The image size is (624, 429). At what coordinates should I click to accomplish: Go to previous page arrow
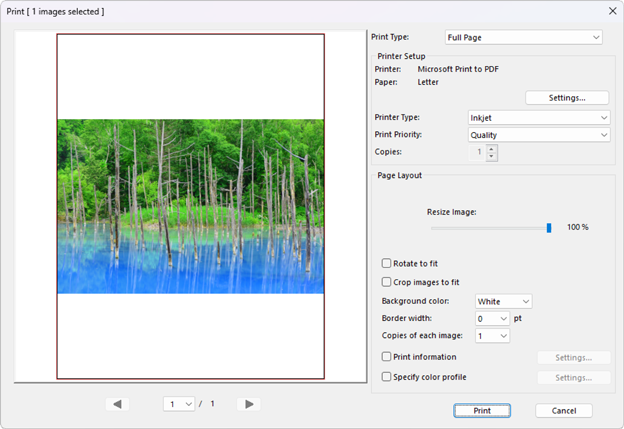pyautogui.click(x=118, y=404)
